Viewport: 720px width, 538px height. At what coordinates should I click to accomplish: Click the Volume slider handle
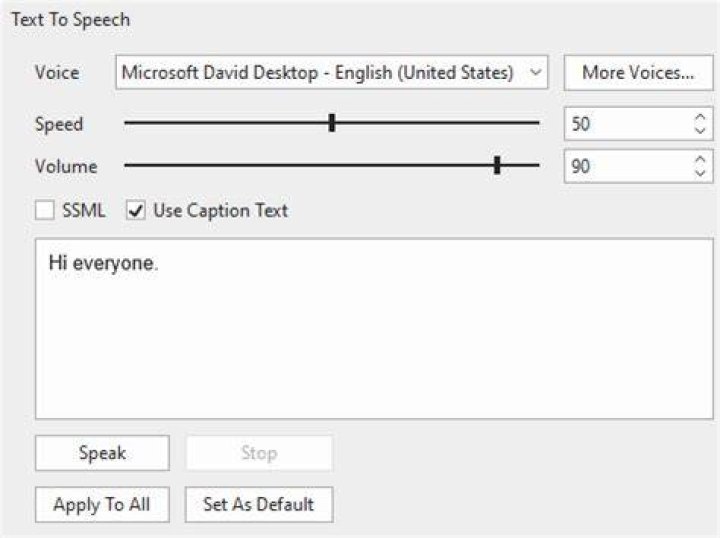pos(497,165)
